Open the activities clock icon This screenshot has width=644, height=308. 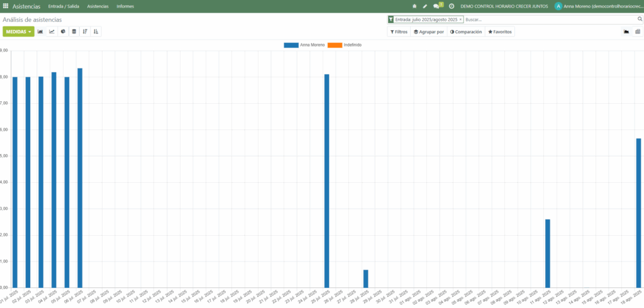(451, 6)
